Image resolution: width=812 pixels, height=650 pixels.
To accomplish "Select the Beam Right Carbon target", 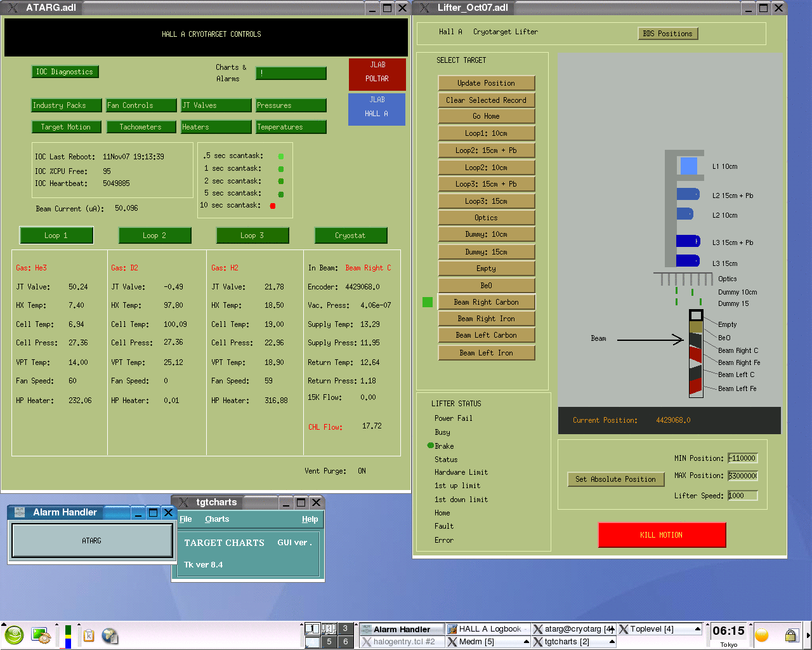I will click(x=487, y=302).
